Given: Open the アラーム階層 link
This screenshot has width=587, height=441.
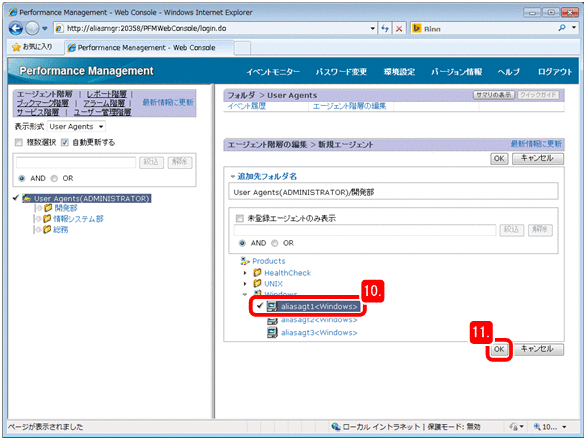Looking at the screenshot, I should click(104, 103).
